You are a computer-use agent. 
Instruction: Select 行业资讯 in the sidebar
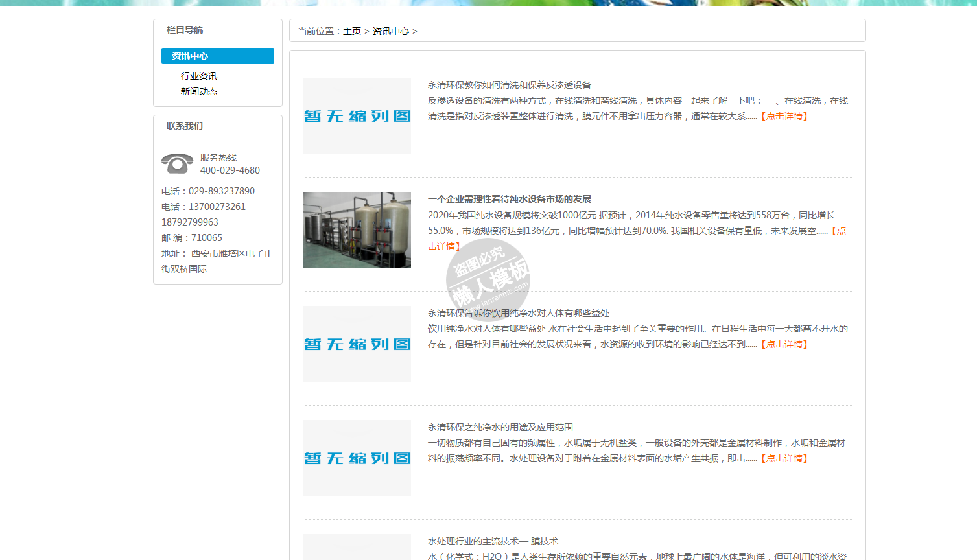point(199,76)
